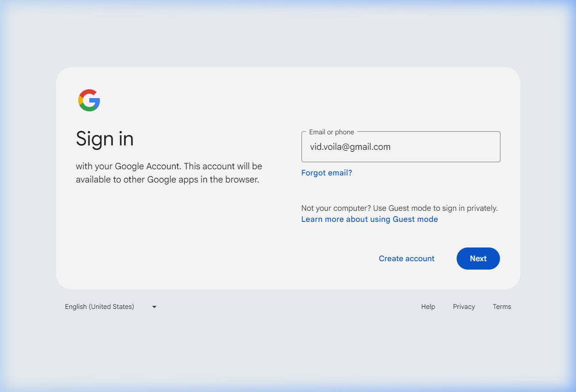
Task: Click the "Forgot email?" link
Action: pyautogui.click(x=326, y=173)
